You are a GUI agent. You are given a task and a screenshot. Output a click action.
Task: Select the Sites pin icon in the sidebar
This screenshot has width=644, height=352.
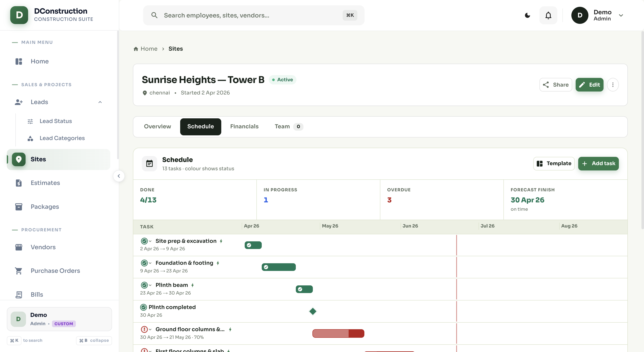coord(19,159)
